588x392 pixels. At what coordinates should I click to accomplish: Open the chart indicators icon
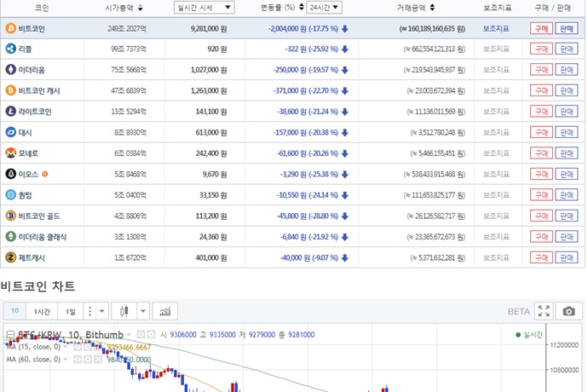(165, 311)
